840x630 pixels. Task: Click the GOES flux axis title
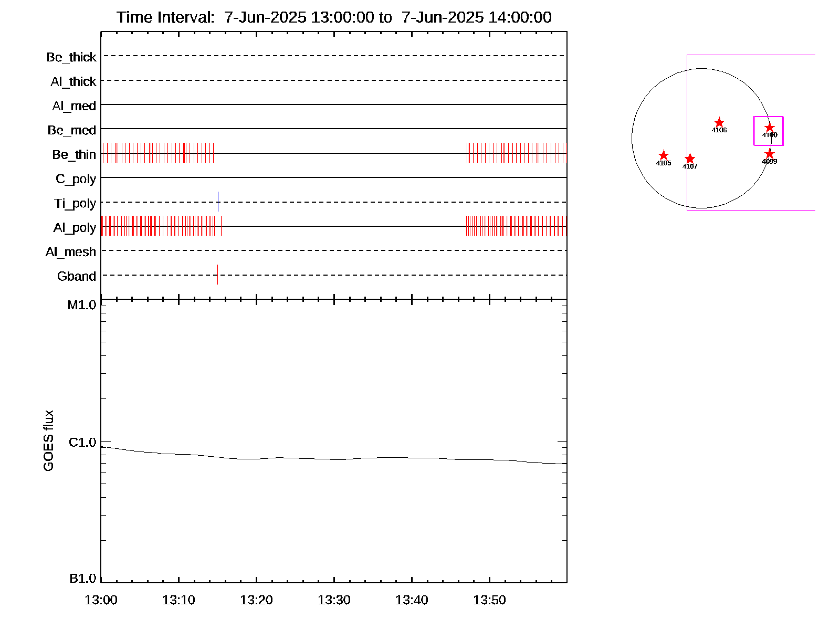pos(48,440)
